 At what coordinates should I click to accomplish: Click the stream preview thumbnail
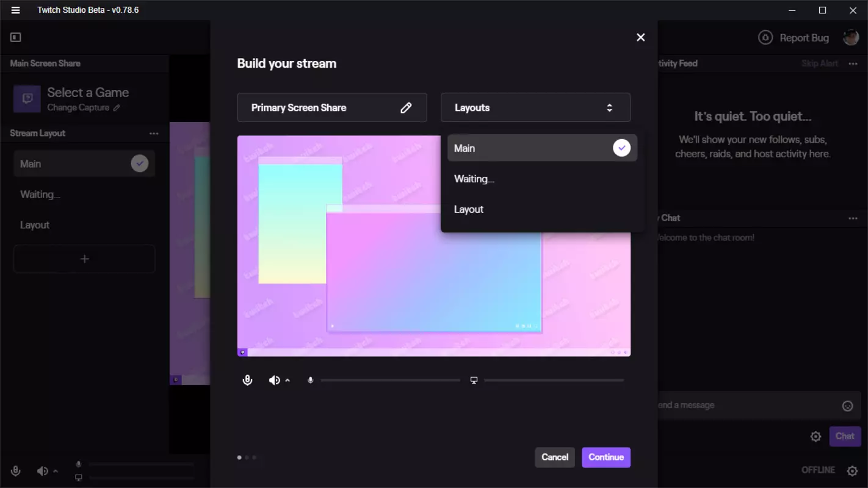point(434,246)
